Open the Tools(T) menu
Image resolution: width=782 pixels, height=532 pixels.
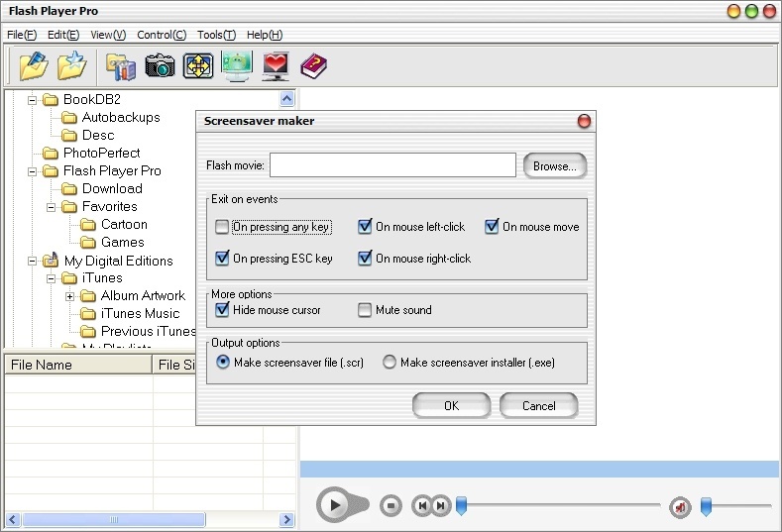216,35
